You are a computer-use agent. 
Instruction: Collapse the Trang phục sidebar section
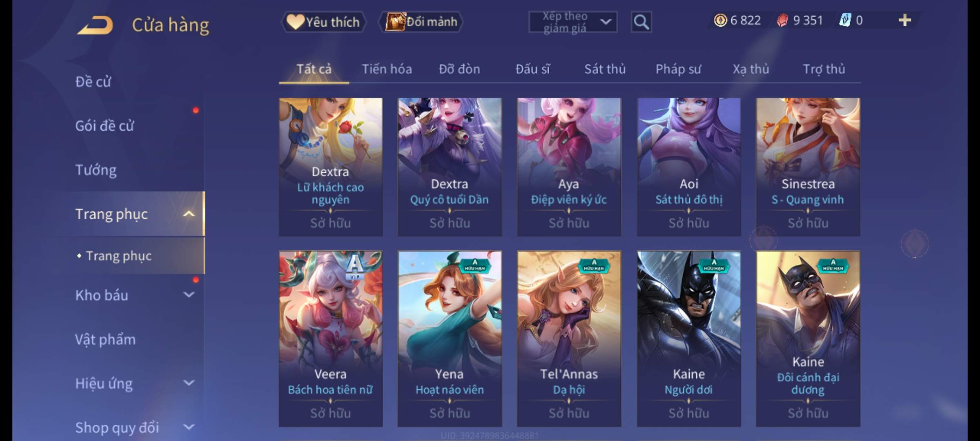click(x=189, y=214)
